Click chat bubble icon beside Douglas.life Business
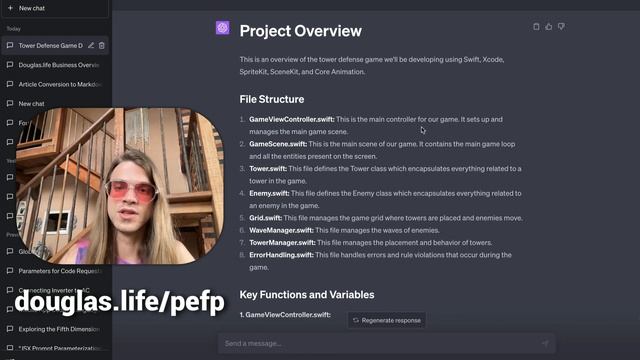Viewport: 640px width, 360px height. 10,65
